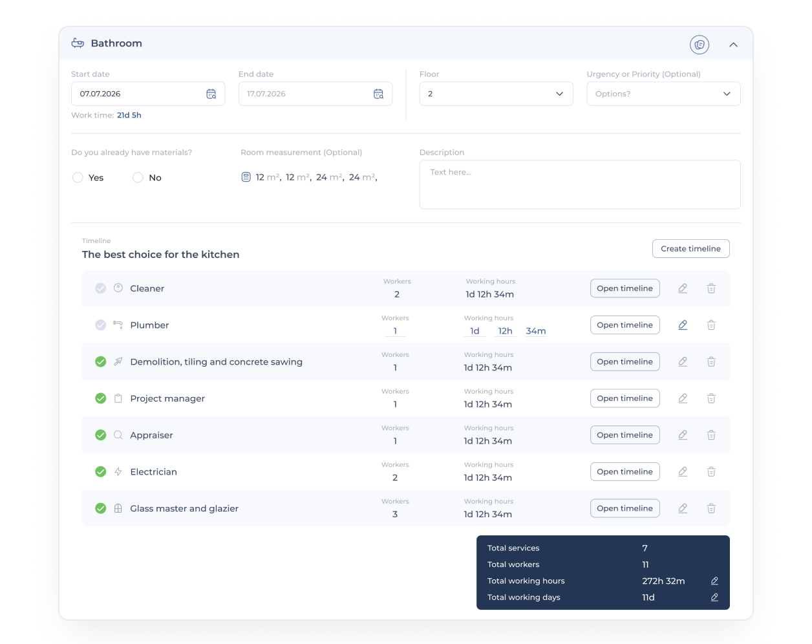Toggle the Electrician service checkmark
The width and height of the screenshot is (812, 644).
pyautogui.click(x=101, y=472)
